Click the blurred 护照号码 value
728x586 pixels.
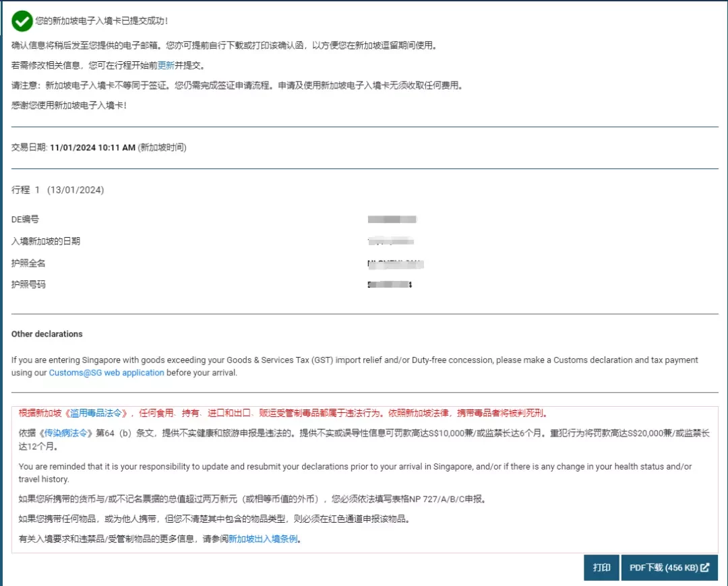(x=390, y=284)
